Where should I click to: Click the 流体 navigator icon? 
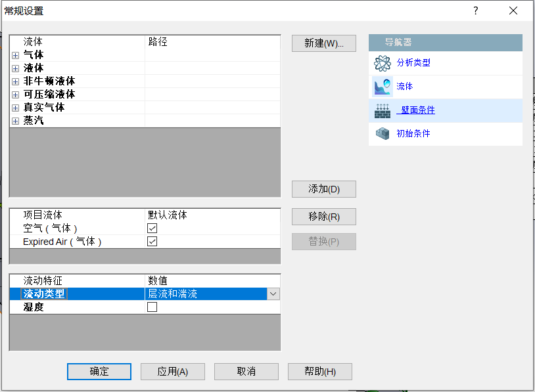383,86
